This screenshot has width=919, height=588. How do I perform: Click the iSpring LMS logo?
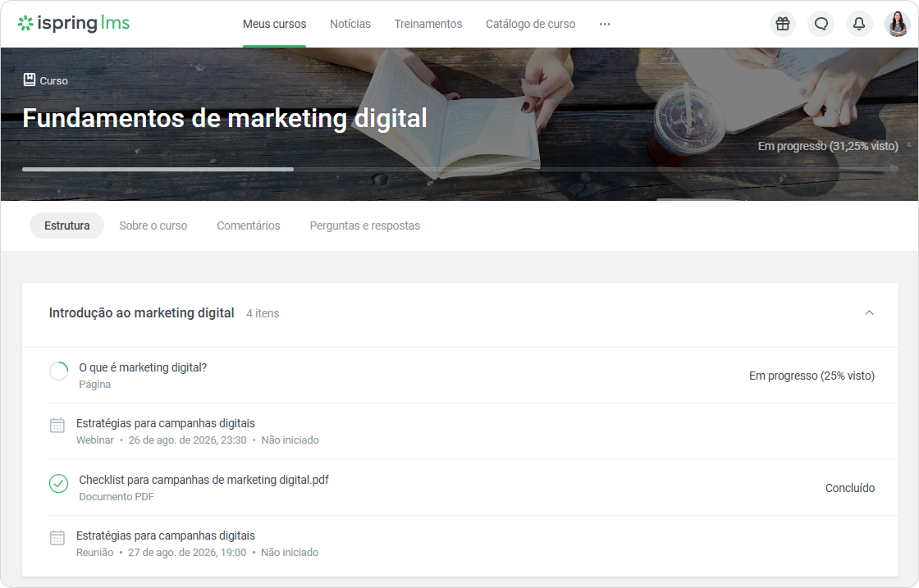pyautogui.click(x=74, y=24)
